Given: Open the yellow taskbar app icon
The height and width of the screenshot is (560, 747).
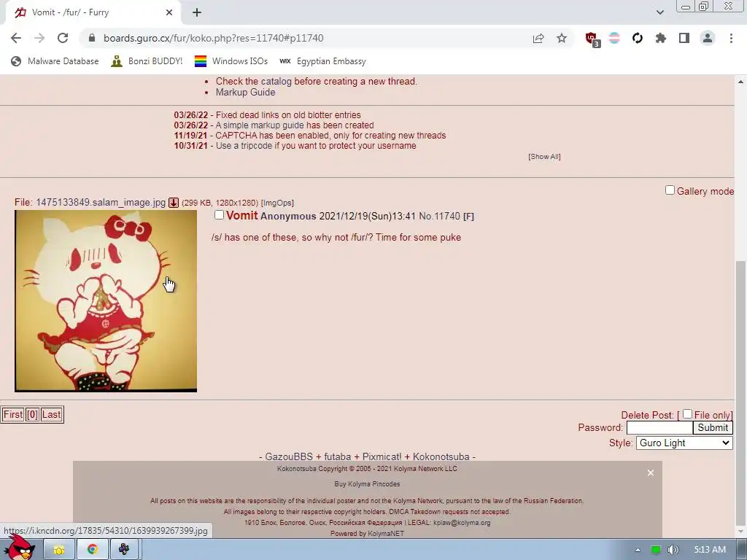Looking at the screenshot, I should point(59,550).
